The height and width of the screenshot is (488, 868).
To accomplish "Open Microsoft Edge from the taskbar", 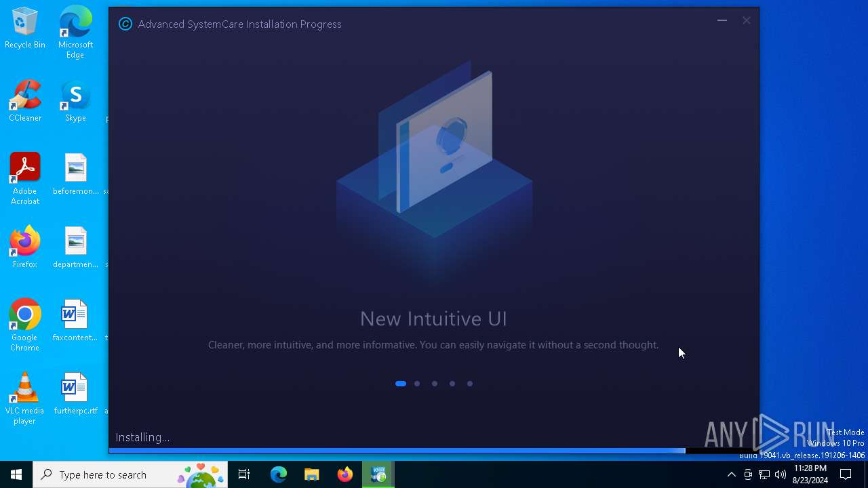I will click(279, 474).
